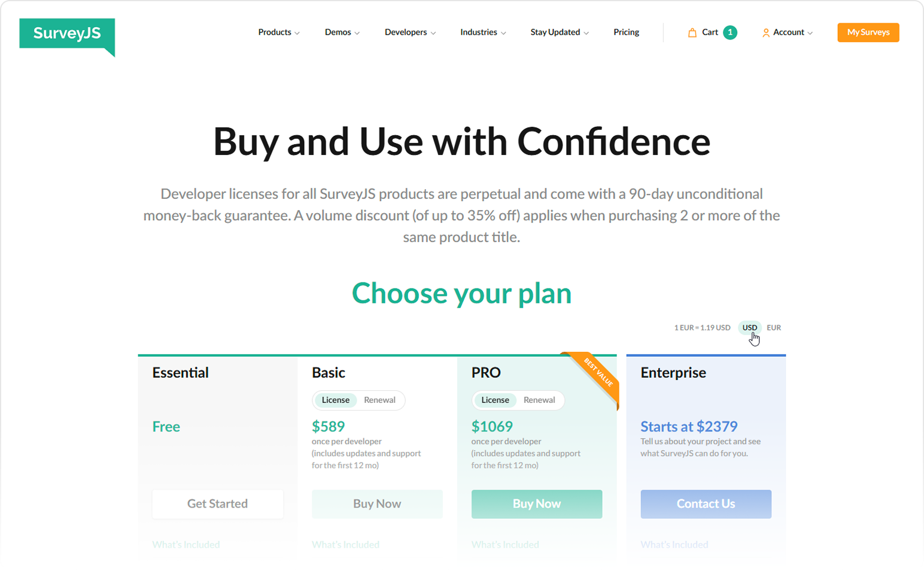Open the My Surveys button
Screen dimensions: 924x571
click(x=868, y=32)
